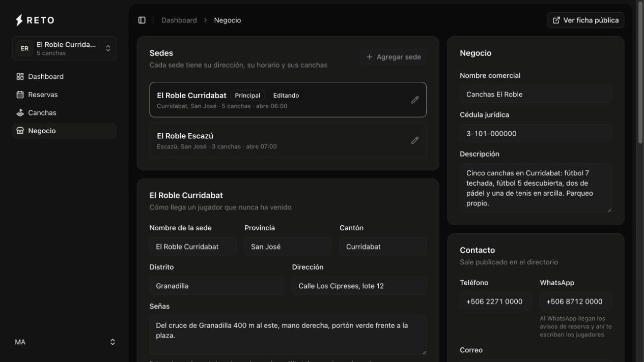Focus the Cédula jurídica field
The height and width of the screenshot is (362, 644).
[536, 133]
